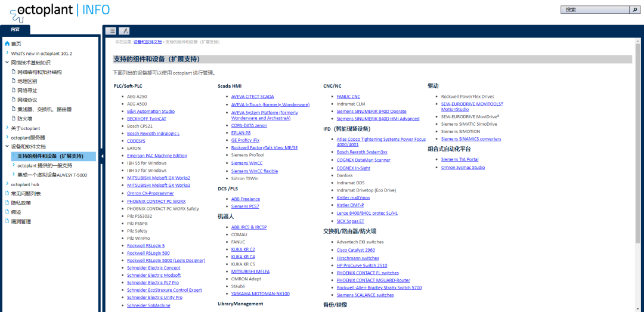Open the Siemens TIA Portal link
Screen dimensions: 644x312
pyautogui.click(x=459, y=159)
